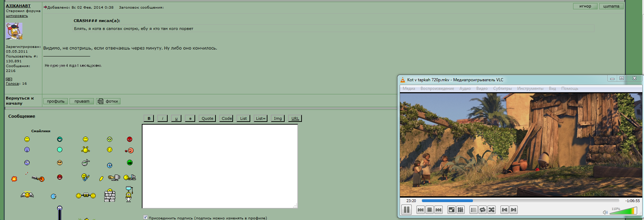Click the VLC previous media button
This screenshot has height=220, width=644.
(420, 210)
